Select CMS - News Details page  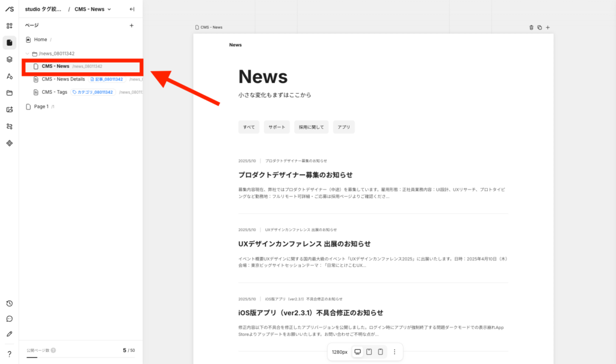coord(63,79)
